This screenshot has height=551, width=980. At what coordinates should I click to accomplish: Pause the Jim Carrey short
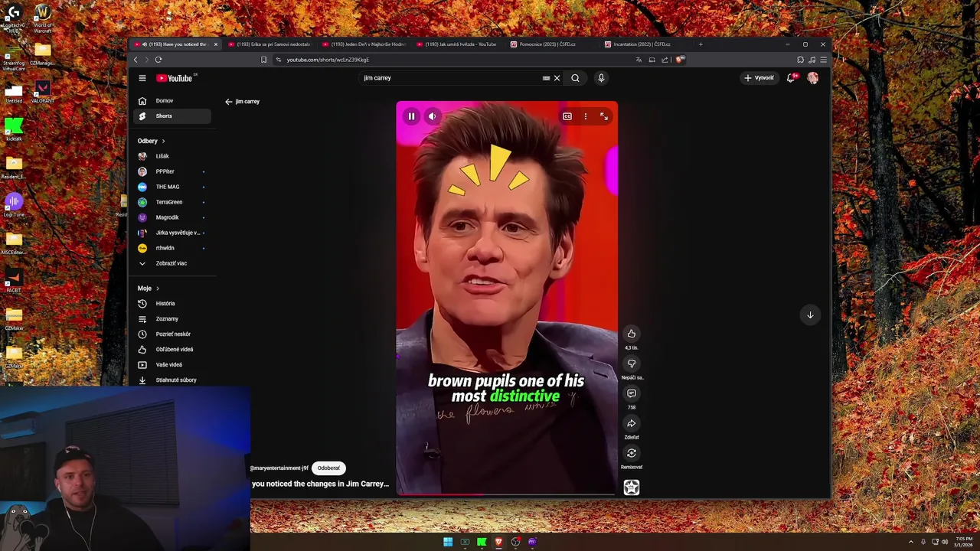tap(411, 116)
